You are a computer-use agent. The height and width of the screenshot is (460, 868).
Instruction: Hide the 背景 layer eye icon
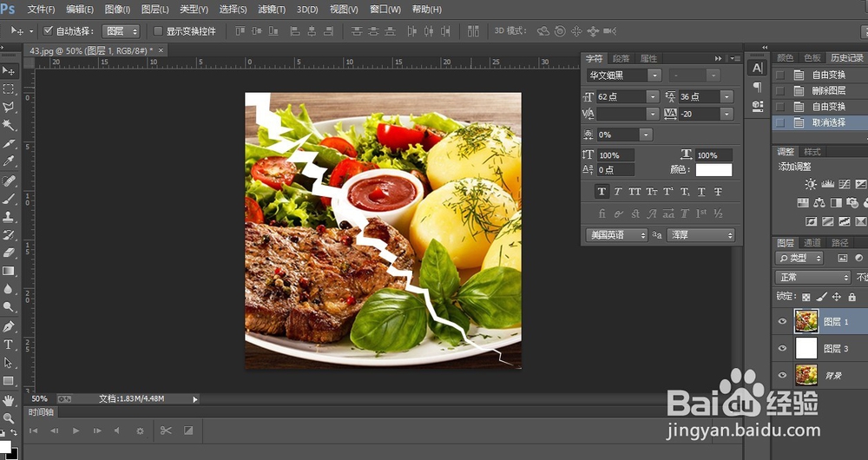pyautogui.click(x=782, y=375)
